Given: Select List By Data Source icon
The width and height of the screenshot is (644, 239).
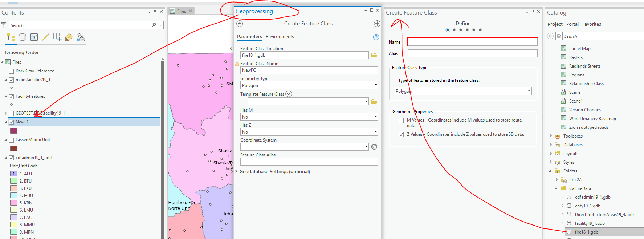Looking at the screenshot, I should tap(23, 37).
